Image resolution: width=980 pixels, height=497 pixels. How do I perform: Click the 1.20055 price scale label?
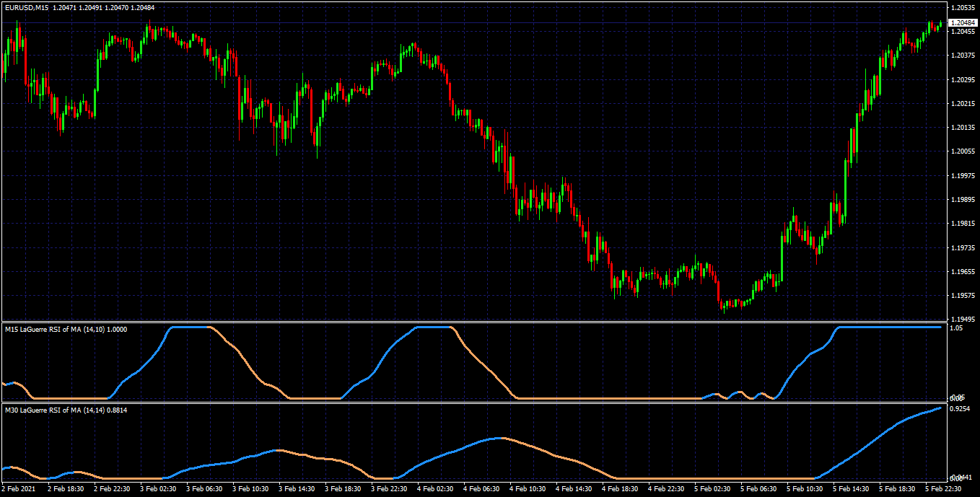pyautogui.click(x=963, y=151)
